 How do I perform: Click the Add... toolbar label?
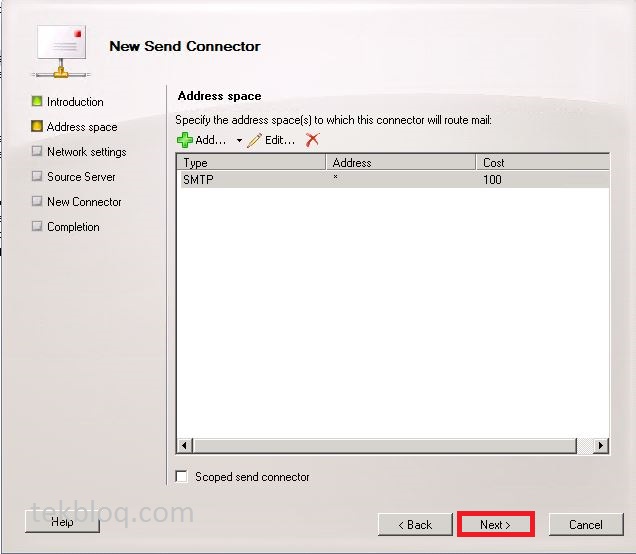[x=211, y=140]
